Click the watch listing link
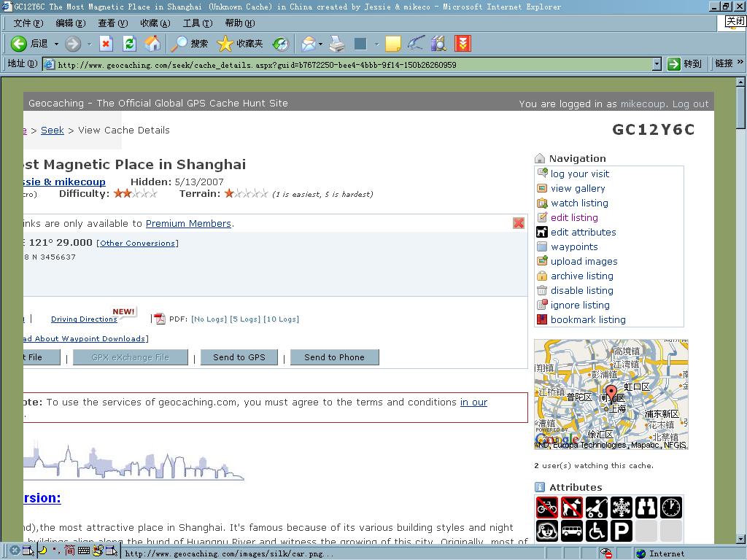 579,203
